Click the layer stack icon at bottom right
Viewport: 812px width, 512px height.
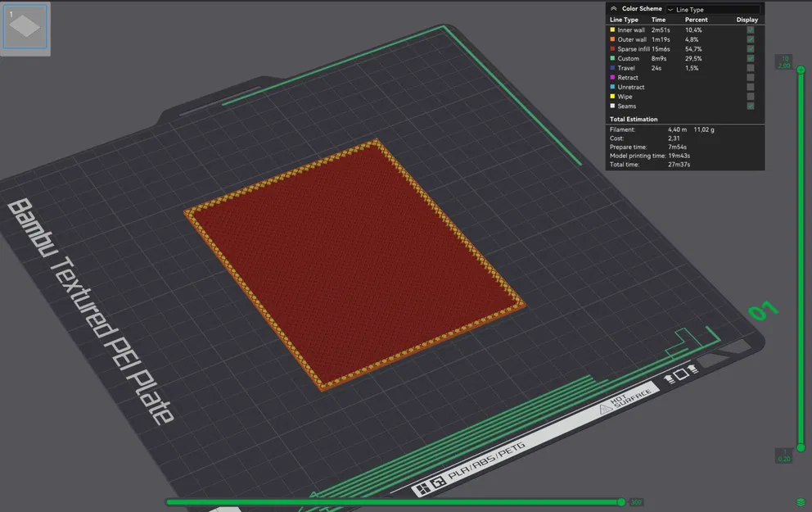pyautogui.click(x=801, y=502)
